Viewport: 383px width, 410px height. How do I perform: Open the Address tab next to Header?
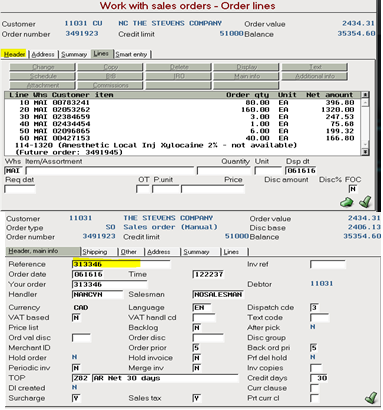pos(43,54)
